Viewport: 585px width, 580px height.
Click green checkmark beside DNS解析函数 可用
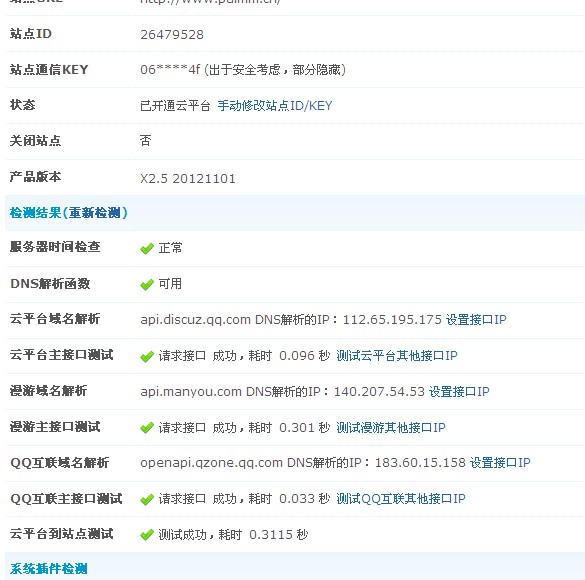point(147,285)
